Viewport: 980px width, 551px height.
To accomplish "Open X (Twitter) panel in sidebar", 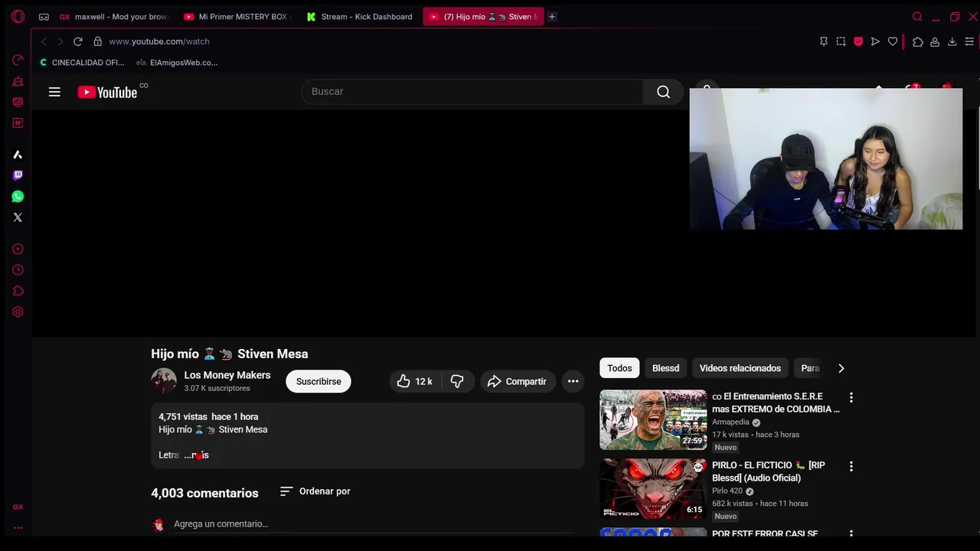I will pyautogui.click(x=18, y=217).
